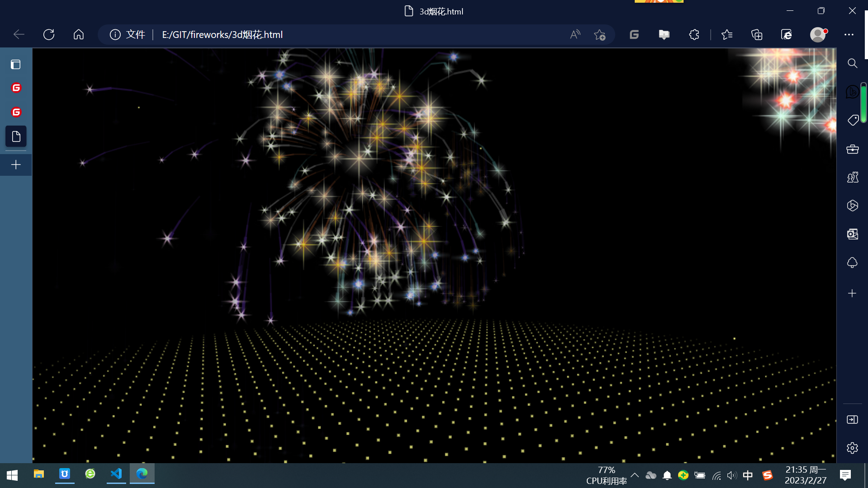Hide the sidebar panel

pos(852,420)
